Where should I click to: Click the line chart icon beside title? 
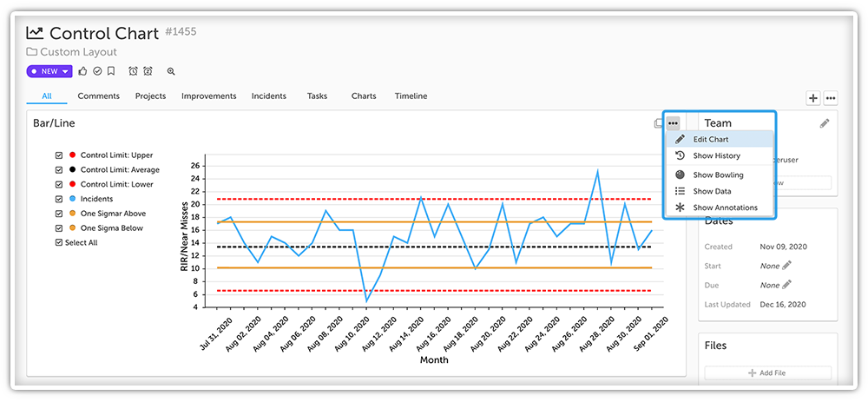pos(35,33)
